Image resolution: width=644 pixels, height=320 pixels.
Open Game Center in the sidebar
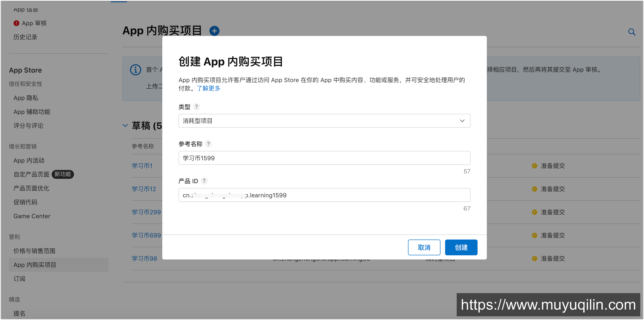32,216
